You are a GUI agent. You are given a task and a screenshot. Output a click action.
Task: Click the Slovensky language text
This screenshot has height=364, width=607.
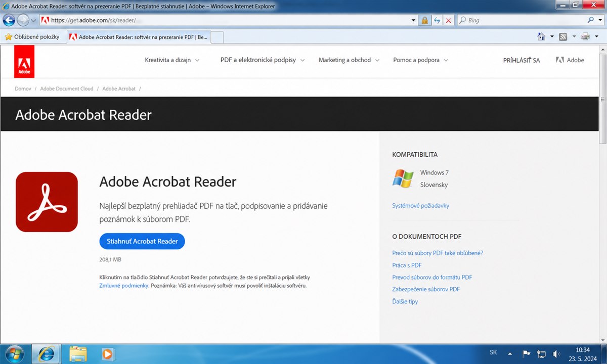[434, 185]
